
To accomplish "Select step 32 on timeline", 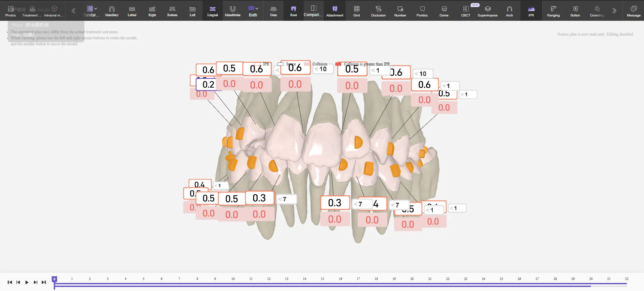I will tap(627, 279).
